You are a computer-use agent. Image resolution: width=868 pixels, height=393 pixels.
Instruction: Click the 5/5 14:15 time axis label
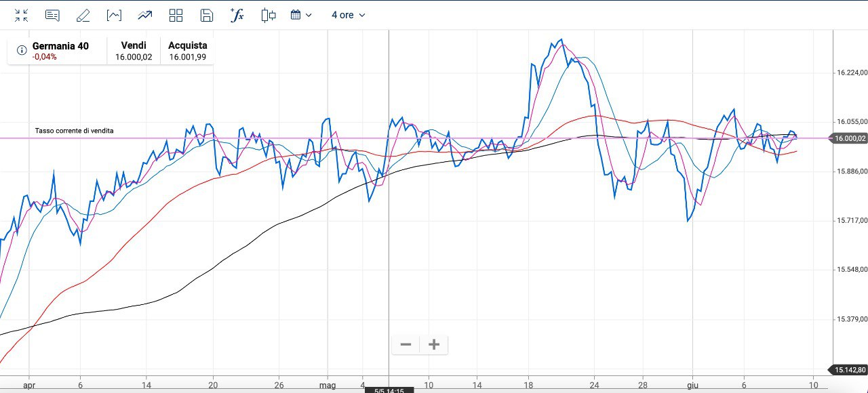pyautogui.click(x=389, y=390)
